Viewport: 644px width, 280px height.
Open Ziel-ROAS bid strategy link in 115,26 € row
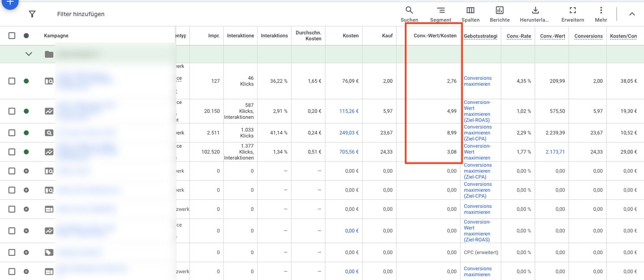click(x=477, y=111)
